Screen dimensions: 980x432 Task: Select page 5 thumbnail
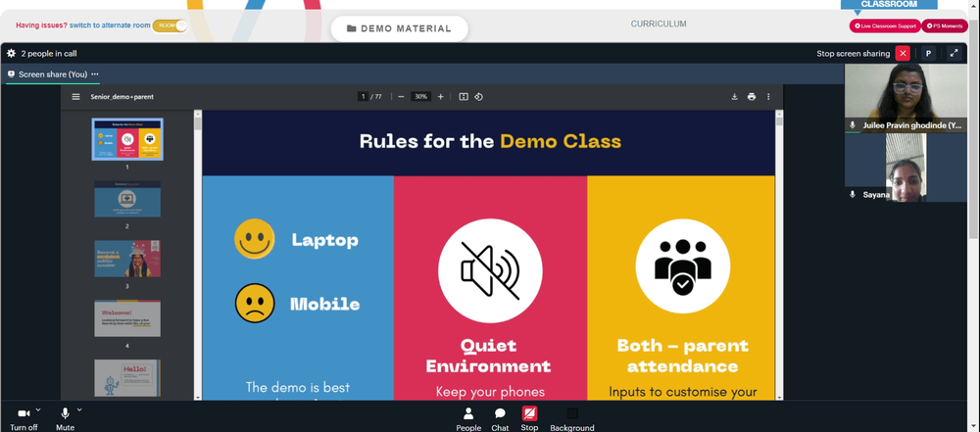point(127,377)
